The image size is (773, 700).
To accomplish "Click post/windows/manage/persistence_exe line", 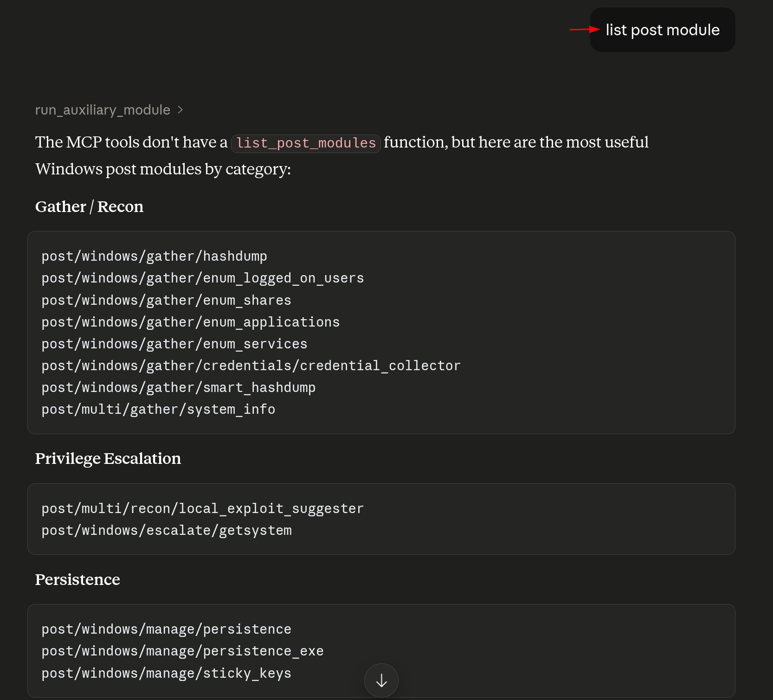I will pyautogui.click(x=182, y=651).
